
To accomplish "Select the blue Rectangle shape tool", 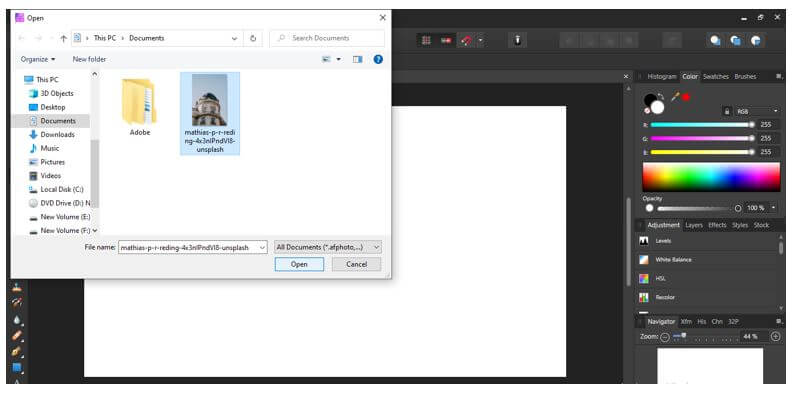I will tap(17, 368).
